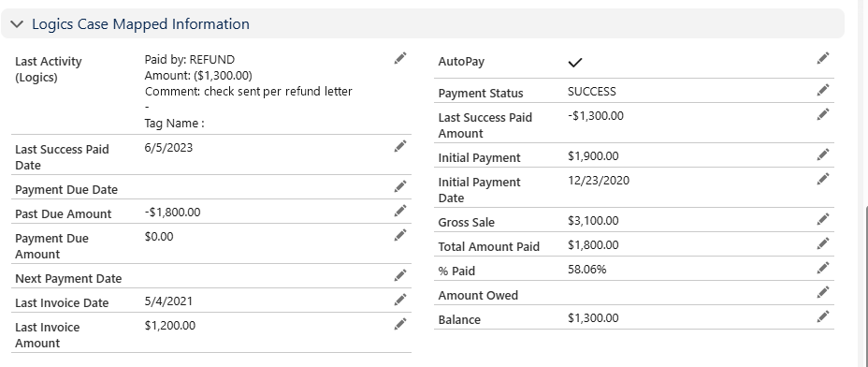The image size is (868, 367).
Task: Edit the Last Activity (Logics) field
Action: (x=400, y=58)
